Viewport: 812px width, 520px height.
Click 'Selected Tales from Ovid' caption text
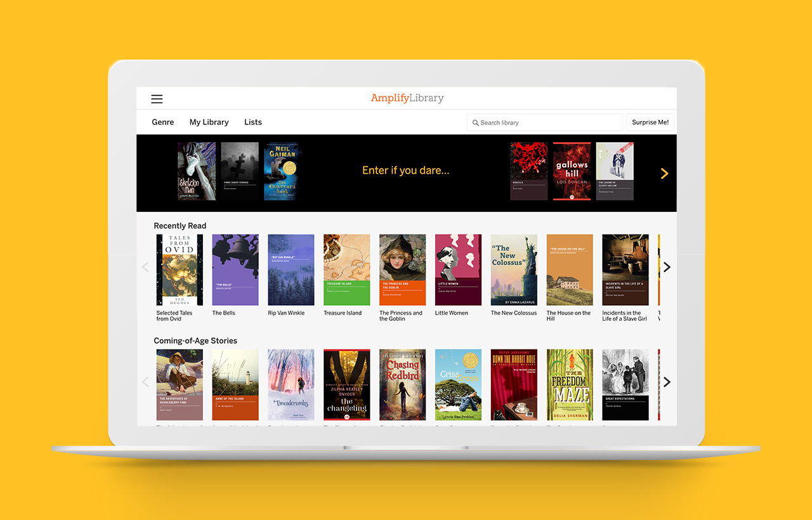point(174,316)
